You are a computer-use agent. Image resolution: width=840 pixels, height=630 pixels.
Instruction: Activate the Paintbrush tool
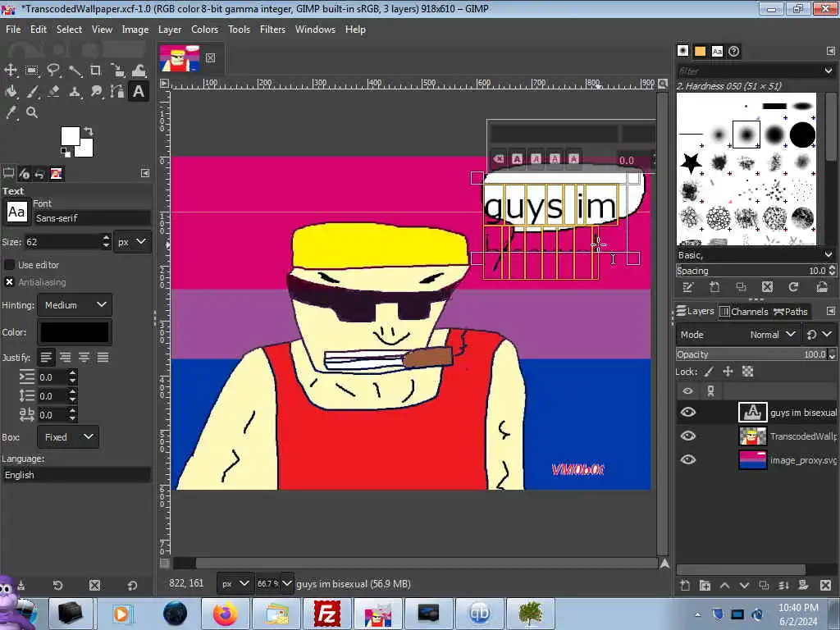click(33, 92)
